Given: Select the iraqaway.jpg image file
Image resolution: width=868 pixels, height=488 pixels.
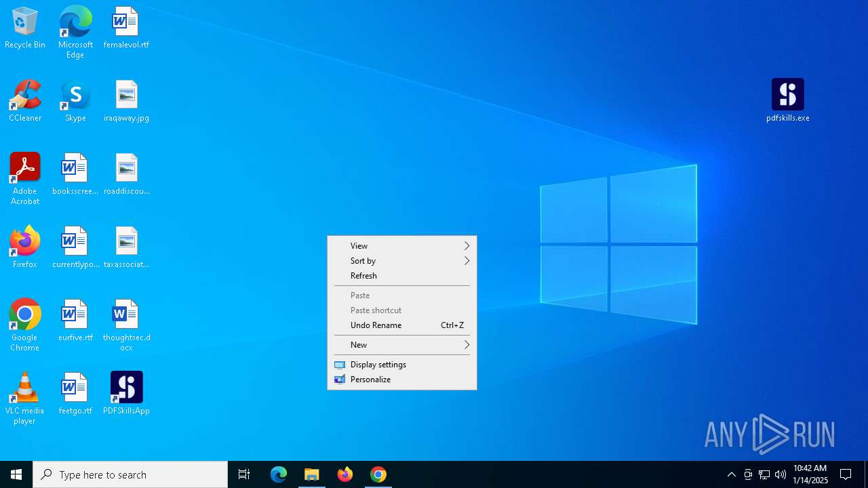Looking at the screenshot, I should pos(126,102).
